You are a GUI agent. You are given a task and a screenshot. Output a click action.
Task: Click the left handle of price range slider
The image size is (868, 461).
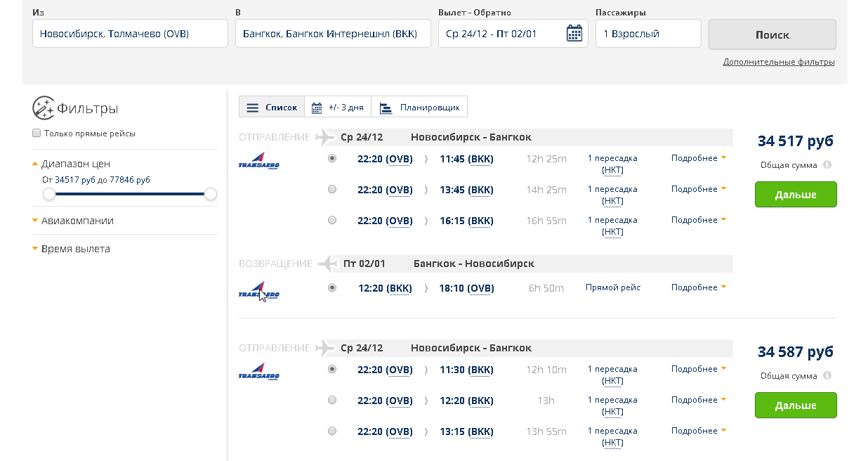[48, 194]
